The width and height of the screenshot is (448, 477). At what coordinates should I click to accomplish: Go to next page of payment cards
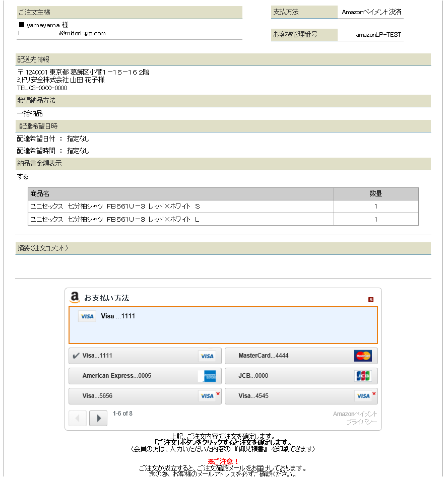point(98,418)
